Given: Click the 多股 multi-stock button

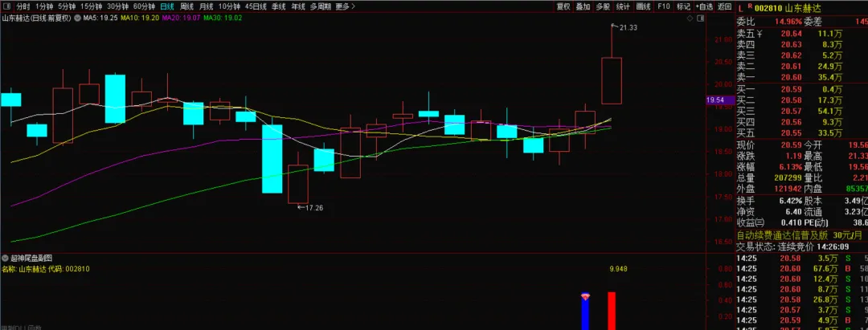Looking at the screenshot, I should [x=603, y=6].
